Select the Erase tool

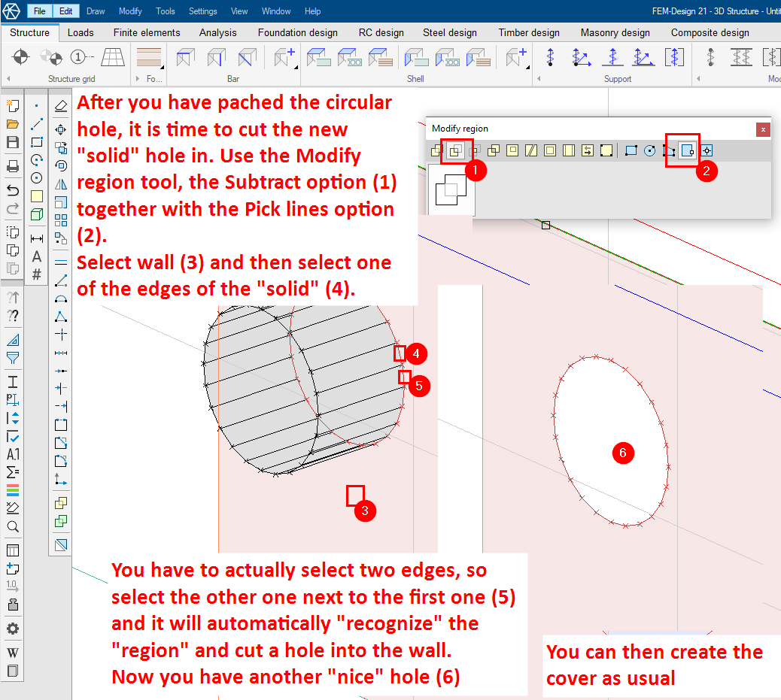coord(61,105)
